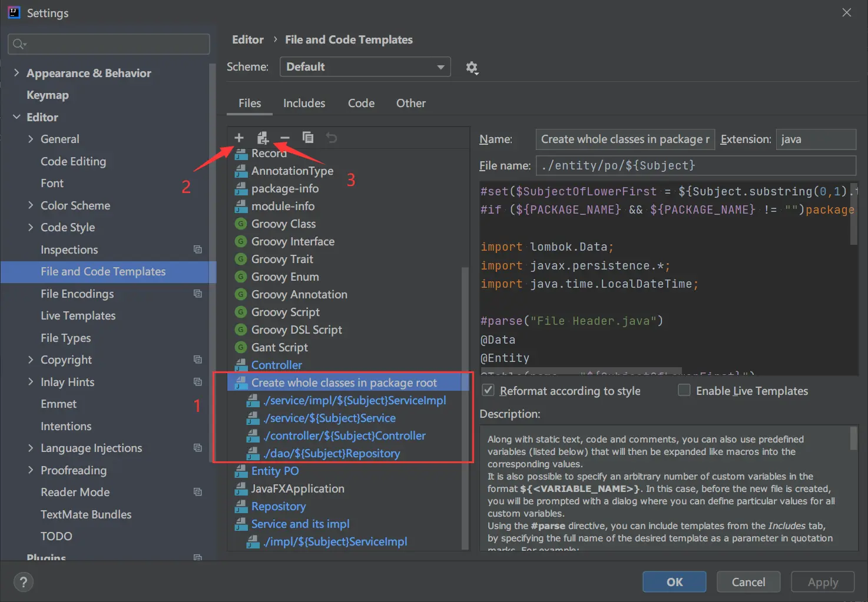Click the plus icon to create template
The height and width of the screenshot is (602, 868).
pyautogui.click(x=239, y=138)
